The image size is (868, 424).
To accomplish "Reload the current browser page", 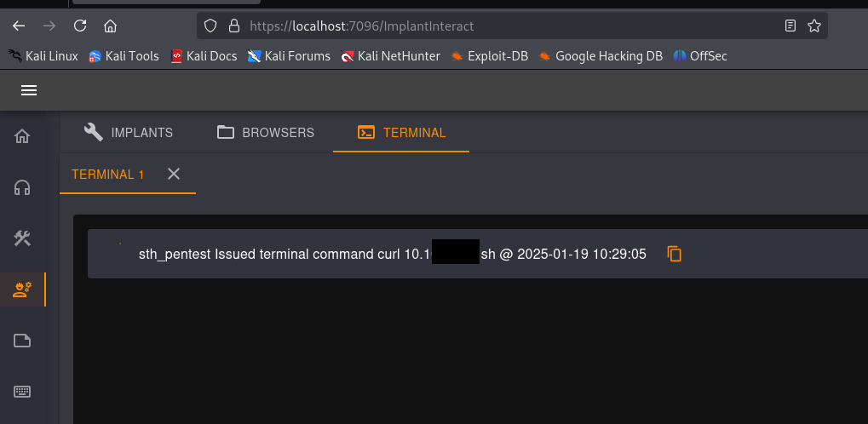I will click(x=80, y=26).
